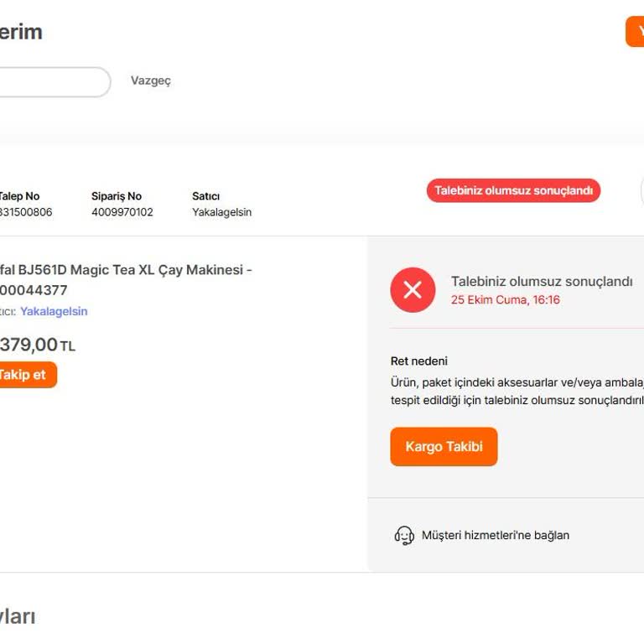644x644 pixels.
Task: Click into the search input field
Action: [x=50, y=82]
